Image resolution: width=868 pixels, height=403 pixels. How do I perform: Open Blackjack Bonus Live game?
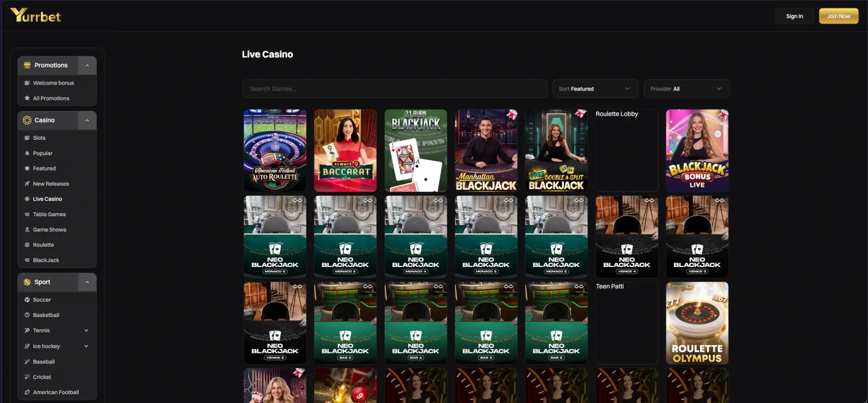(x=697, y=150)
